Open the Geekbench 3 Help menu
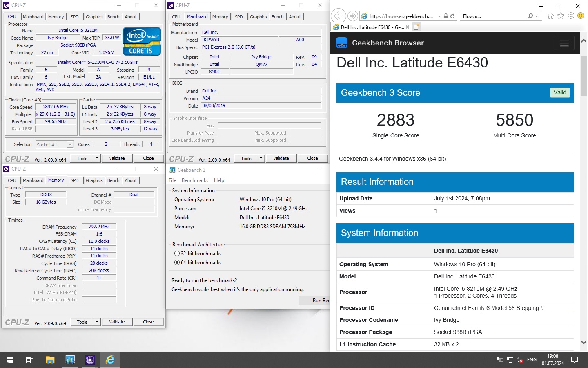Screen dimensions: 588x368 pos(219,180)
